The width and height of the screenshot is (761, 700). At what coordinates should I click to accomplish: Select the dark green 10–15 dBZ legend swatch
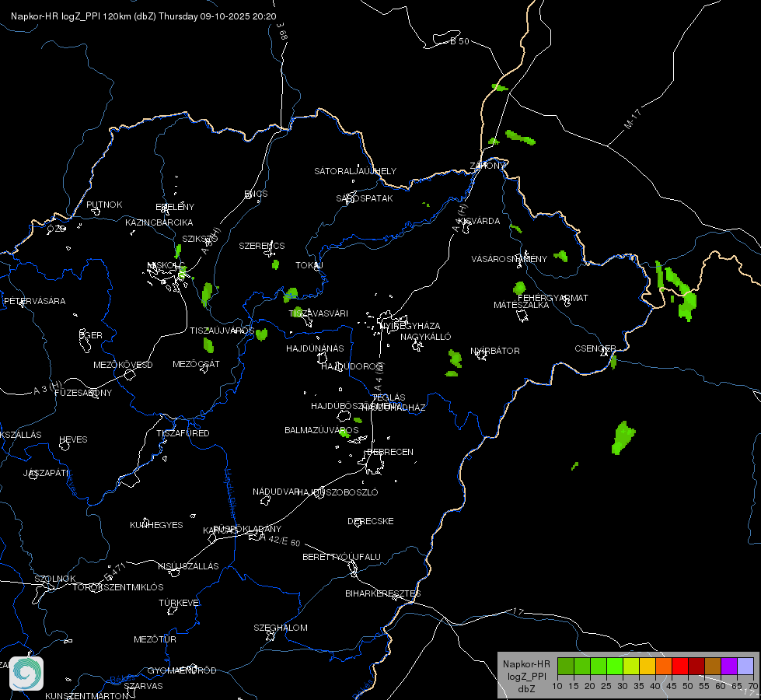(x=566, y=667)
